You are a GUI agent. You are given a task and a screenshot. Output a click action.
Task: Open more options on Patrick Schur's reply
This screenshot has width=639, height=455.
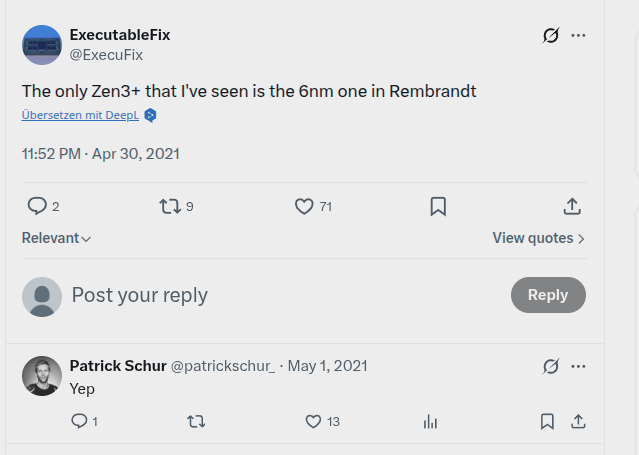coord(578,366)
